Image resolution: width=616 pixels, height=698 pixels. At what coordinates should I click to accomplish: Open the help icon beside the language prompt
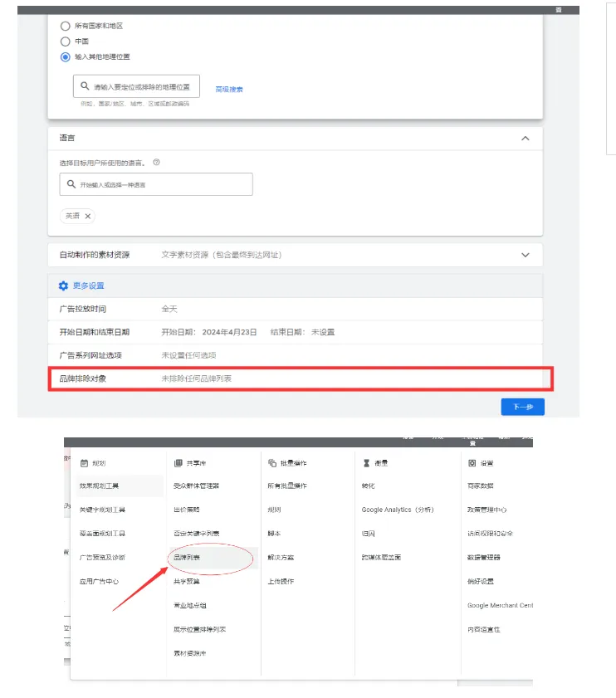[x=156, y=163]
